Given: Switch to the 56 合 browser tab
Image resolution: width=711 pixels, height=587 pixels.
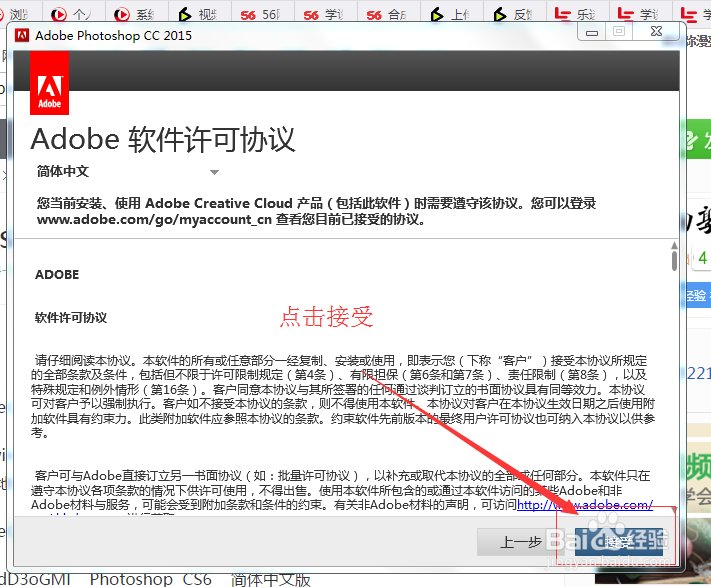Looking at the screenshot, I should 389,15.
